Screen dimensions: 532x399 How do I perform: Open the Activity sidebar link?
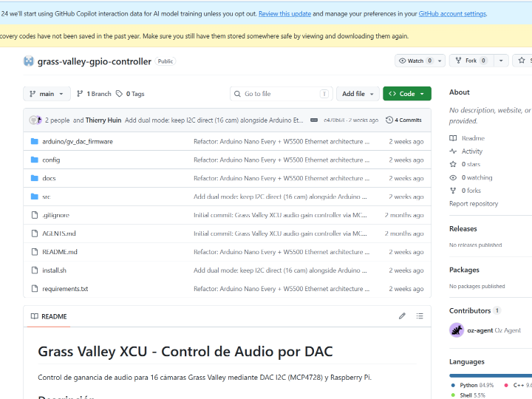coord(471,151)
